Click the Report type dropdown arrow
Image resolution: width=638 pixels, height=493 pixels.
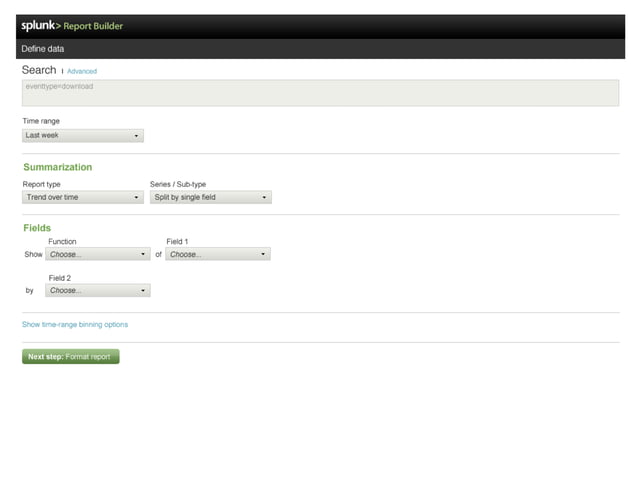click(136, 198)
